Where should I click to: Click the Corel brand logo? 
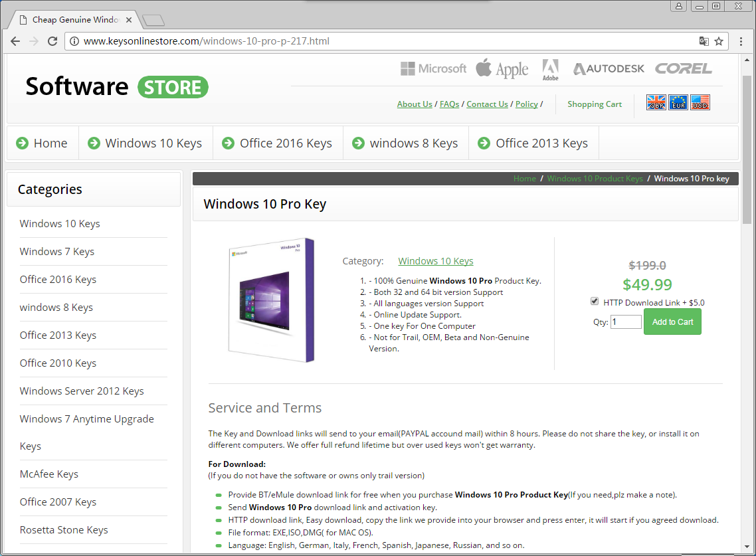pos(683,69)
